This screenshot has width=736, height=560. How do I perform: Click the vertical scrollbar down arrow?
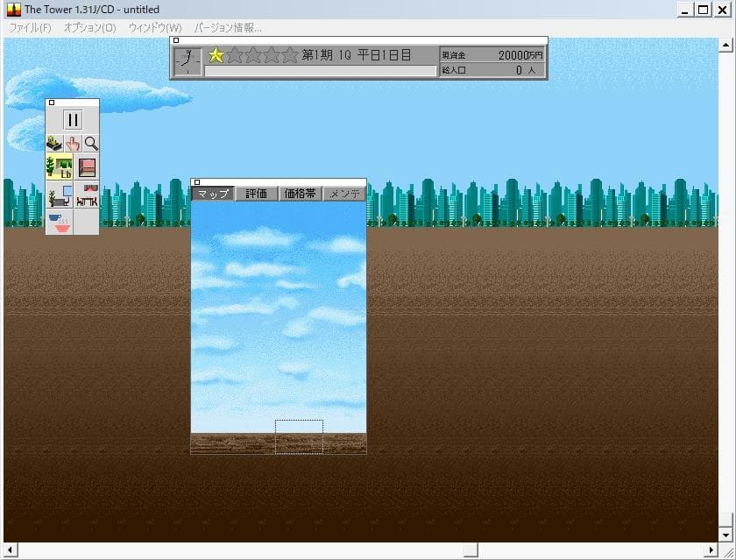[x=725, y=535]
